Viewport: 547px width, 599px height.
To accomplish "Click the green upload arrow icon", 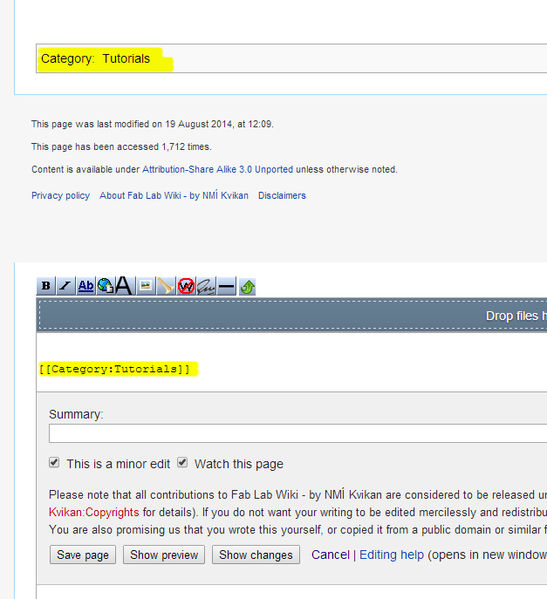I will [247, 287].
